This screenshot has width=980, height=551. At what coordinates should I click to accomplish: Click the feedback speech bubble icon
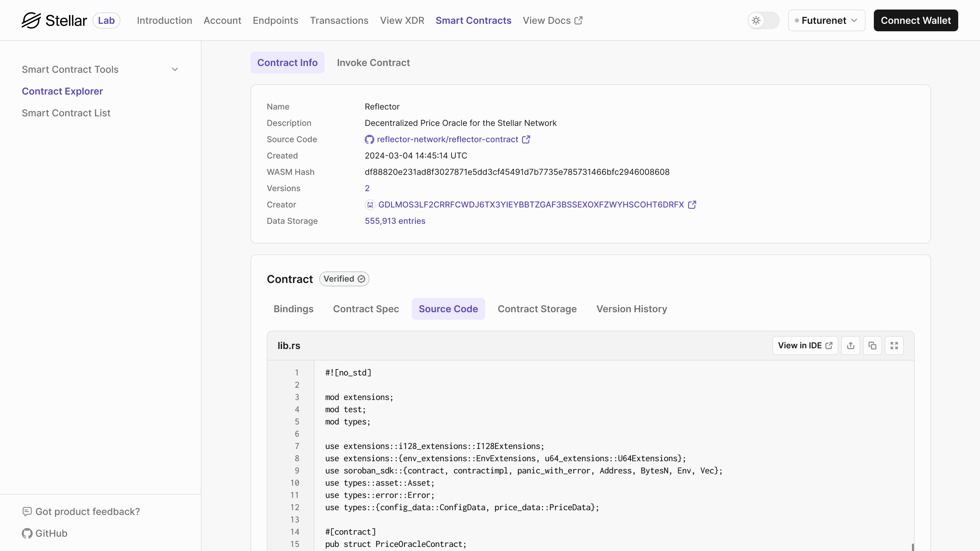click(27, 512)
